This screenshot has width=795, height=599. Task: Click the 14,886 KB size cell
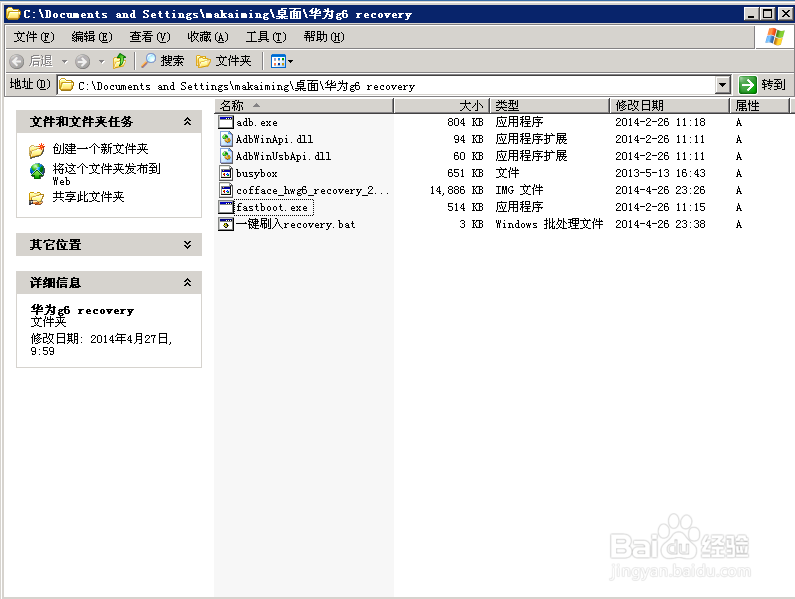tap(456, 190)
